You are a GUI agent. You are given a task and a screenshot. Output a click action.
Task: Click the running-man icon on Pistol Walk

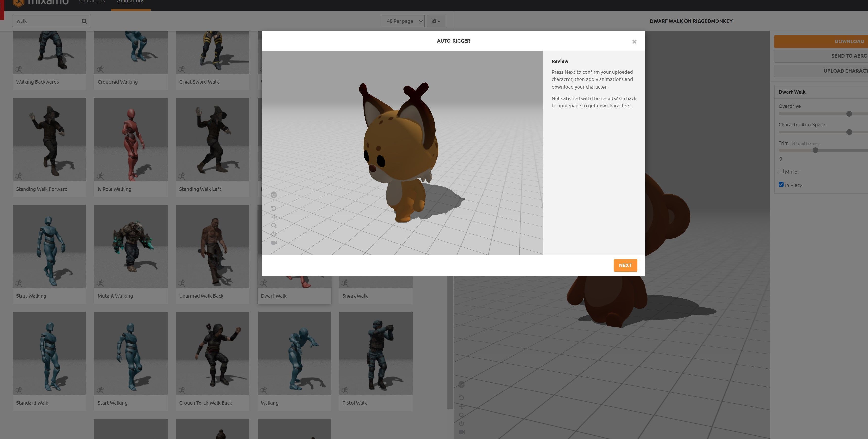pos(345,390)
